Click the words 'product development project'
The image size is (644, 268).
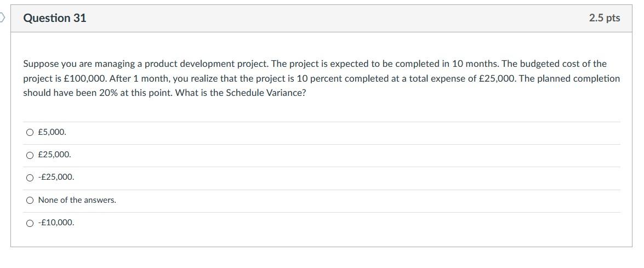point(206,64)
